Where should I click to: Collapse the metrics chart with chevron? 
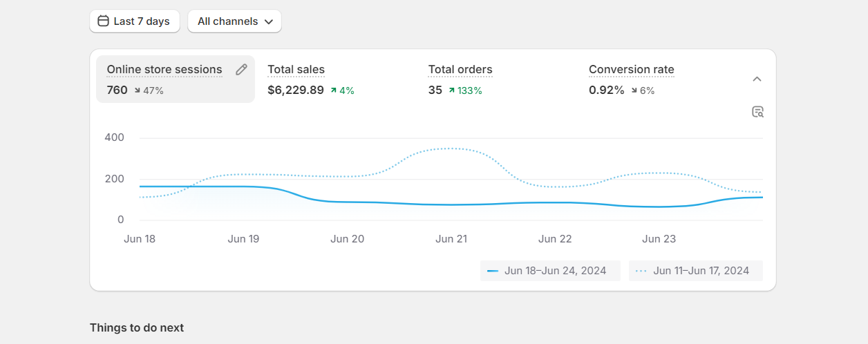click(x=757, y=79)
